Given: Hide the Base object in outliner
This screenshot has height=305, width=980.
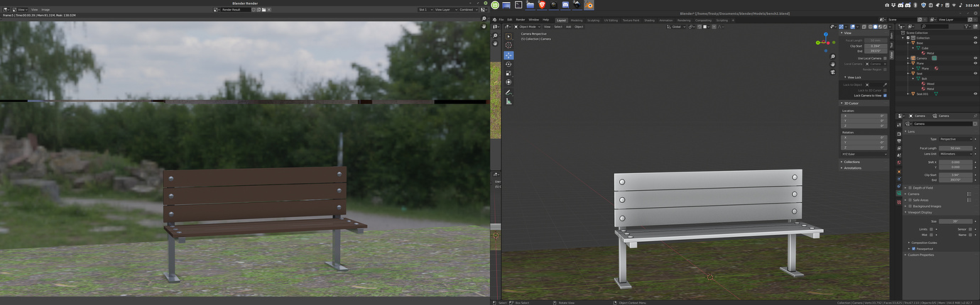Looking at the screenshot, I should 975,43.
